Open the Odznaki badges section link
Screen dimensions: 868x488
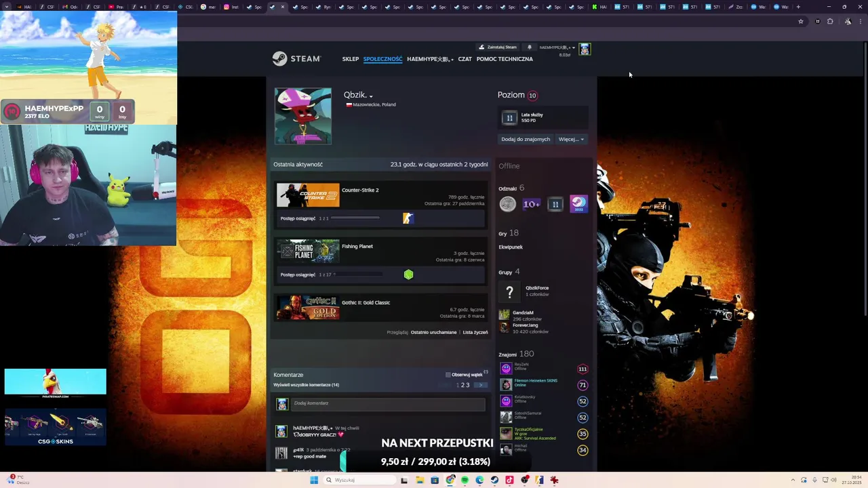click(507, 188)
